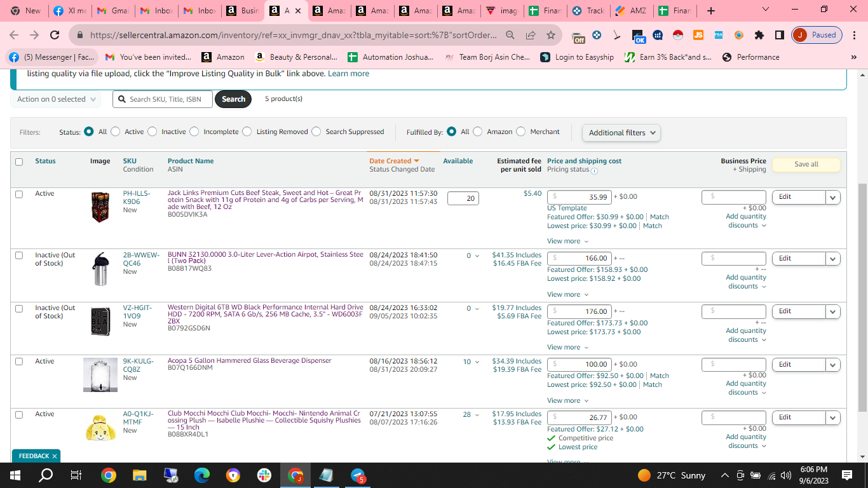Screen dimensions: 868x488
Task: Open the notification center icon
Action: coord(846,475)
